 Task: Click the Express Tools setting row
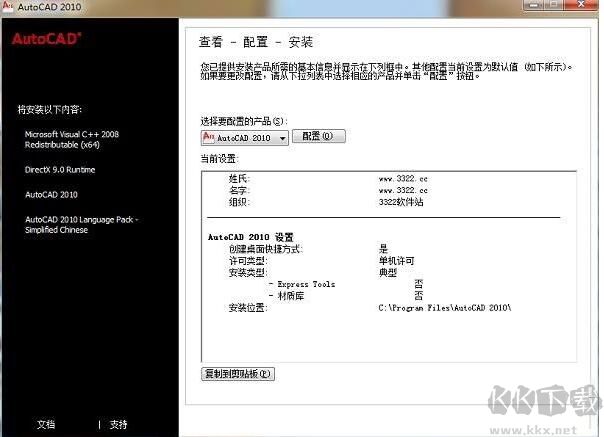pyautogui.click(x=346, y=284)
